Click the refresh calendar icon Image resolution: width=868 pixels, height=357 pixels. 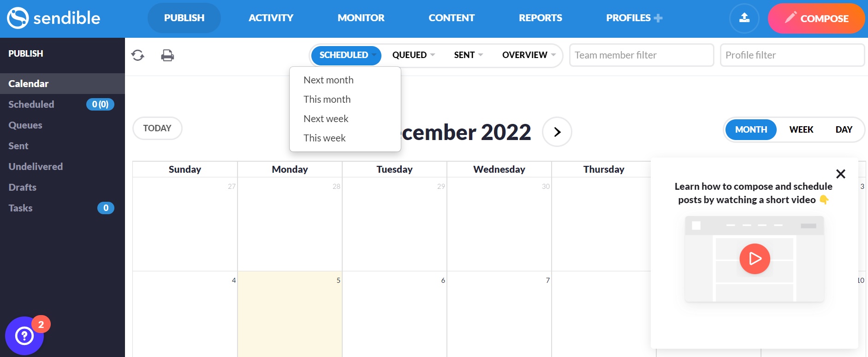click(137, 55)
